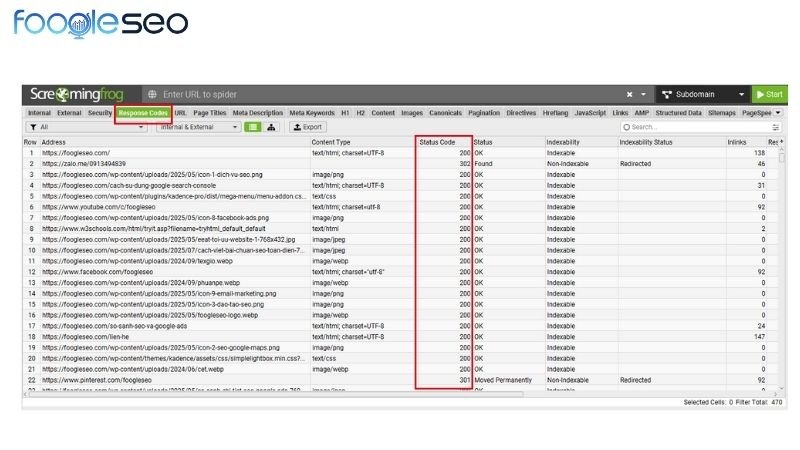Click the Export button
Image resolution: width=800 pixels, height=450 pixels.
(x=308, y=127)
